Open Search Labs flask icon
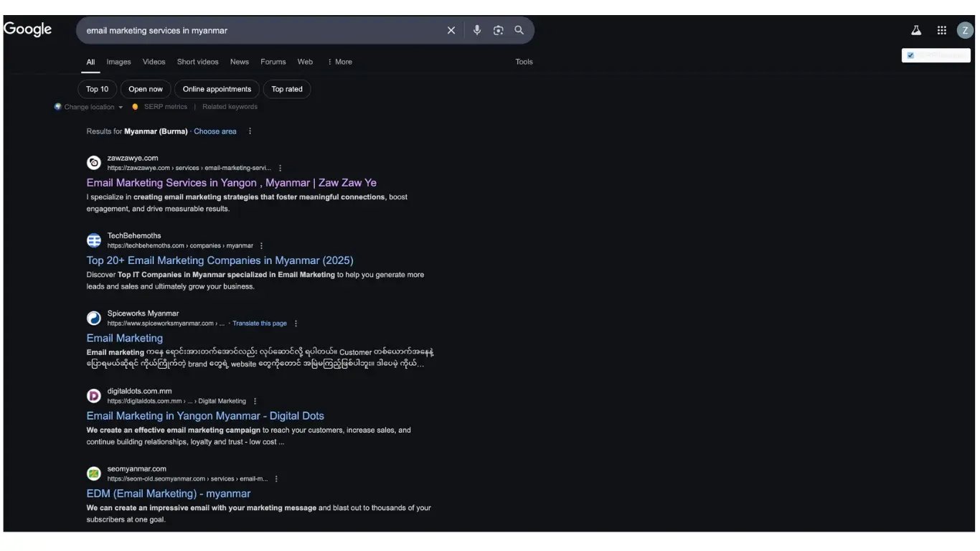Screen dimensions: 980x551 coord(916,30)
